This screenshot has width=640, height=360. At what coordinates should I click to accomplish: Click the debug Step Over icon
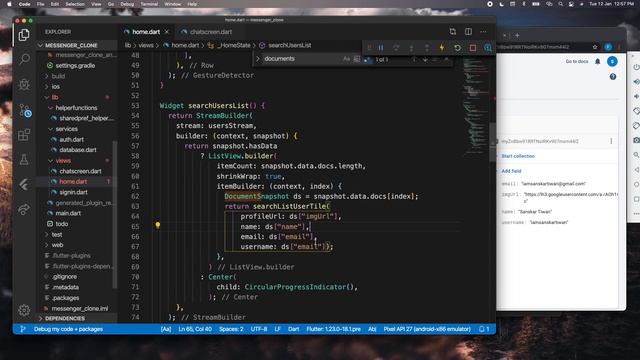pos(396,48)
